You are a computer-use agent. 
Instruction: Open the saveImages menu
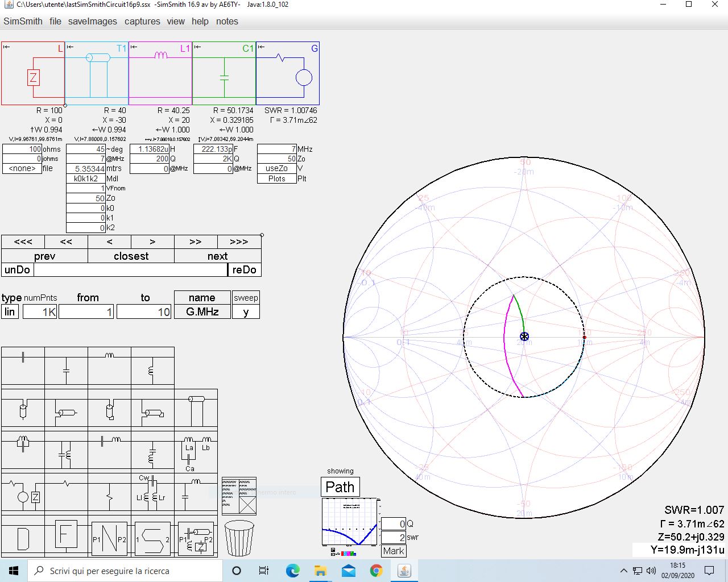92,21
